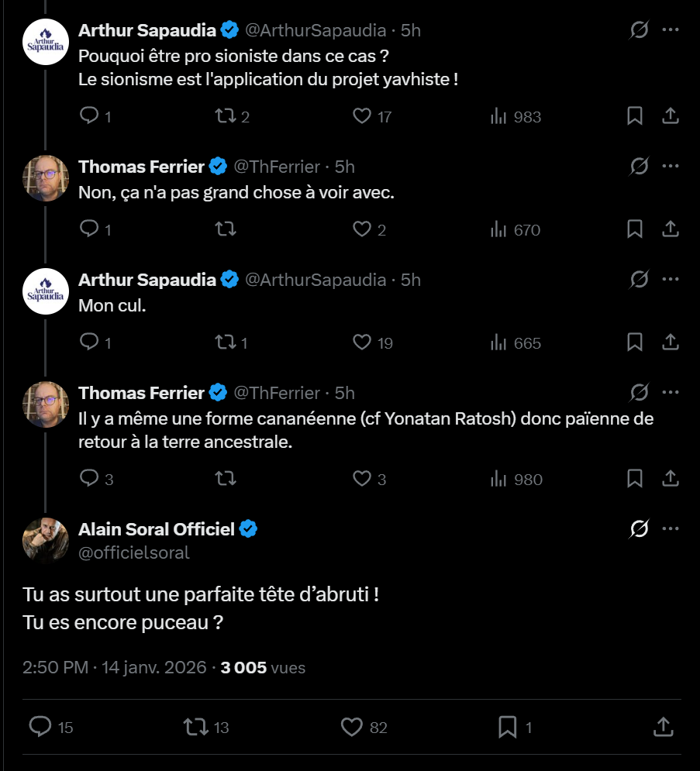
Task: Share the "Pouquoi être pro sioniste" tweet
Action: pos(671,117)
